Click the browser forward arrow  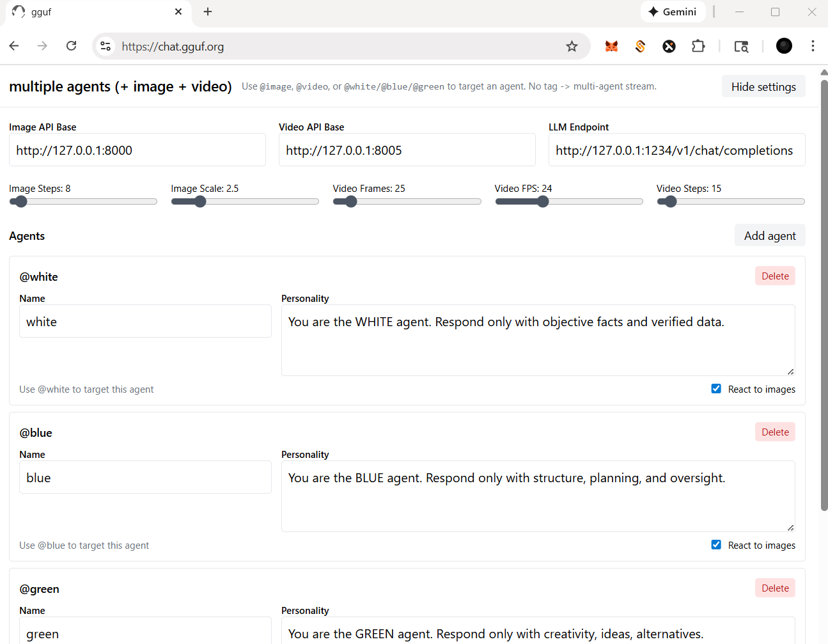(42, 46)
